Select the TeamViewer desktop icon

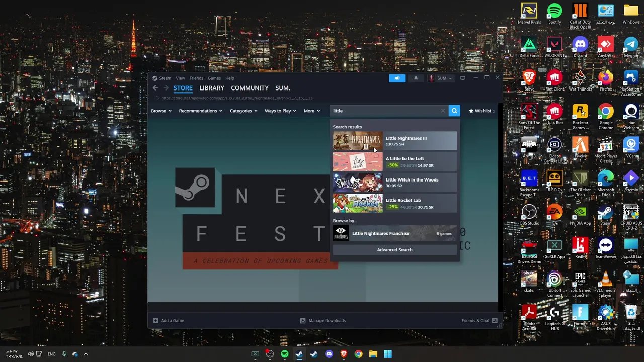tap(606, 248)
